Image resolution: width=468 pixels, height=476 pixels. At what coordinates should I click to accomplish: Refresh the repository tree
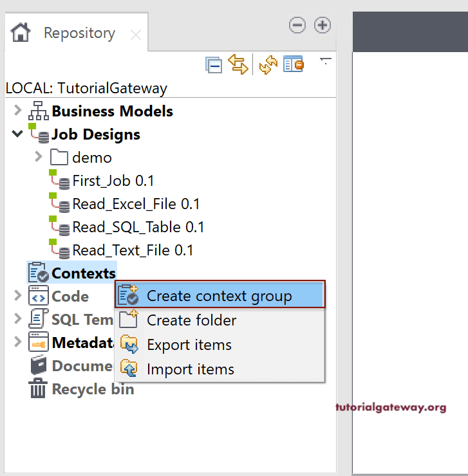(x=268, y=64)
